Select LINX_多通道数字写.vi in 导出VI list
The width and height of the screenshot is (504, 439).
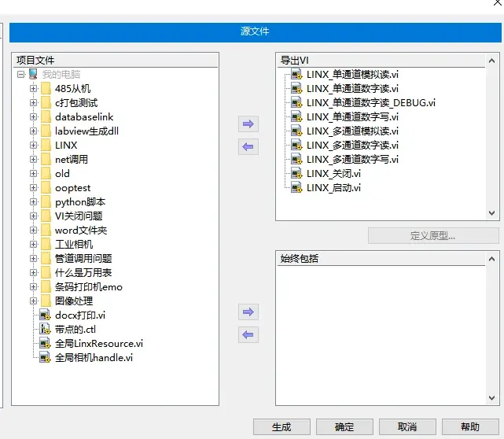pos(352,159)
